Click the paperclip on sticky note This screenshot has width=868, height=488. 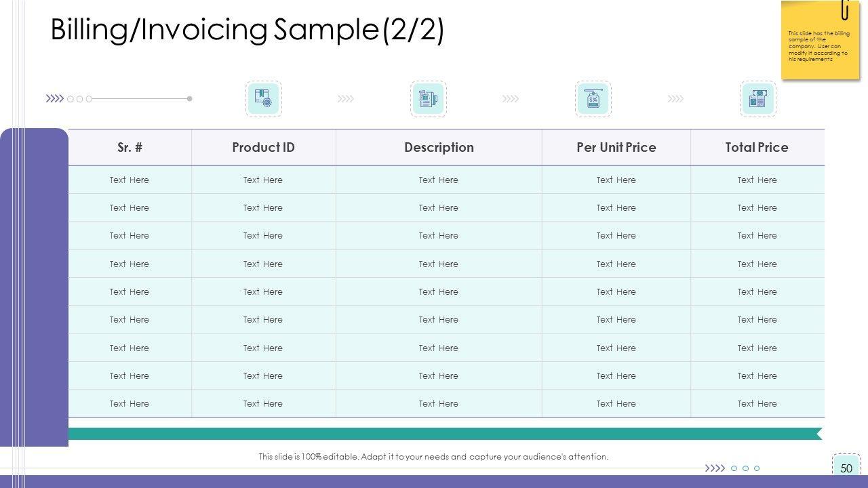845,9
